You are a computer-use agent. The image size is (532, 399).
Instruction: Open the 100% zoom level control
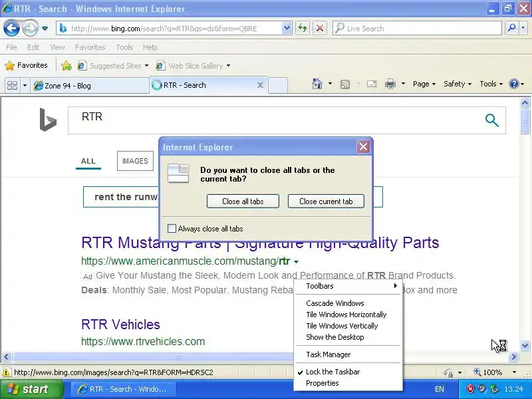(495, 372)
